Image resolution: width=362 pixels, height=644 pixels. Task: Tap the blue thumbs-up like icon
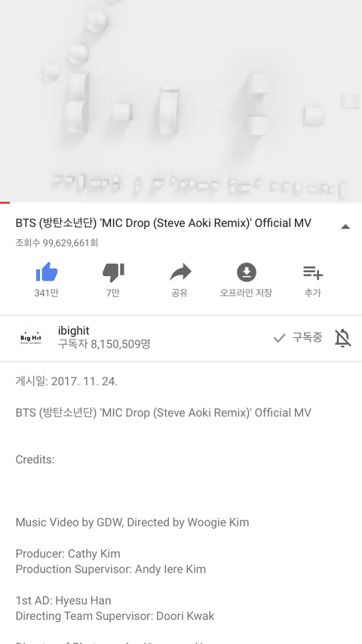click(47, 272)
